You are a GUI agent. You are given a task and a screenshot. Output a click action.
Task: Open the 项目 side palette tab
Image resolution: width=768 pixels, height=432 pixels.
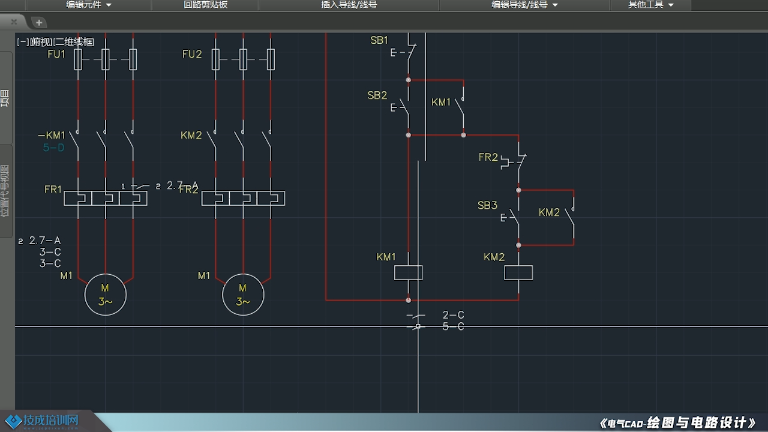[x=5, y=98]
